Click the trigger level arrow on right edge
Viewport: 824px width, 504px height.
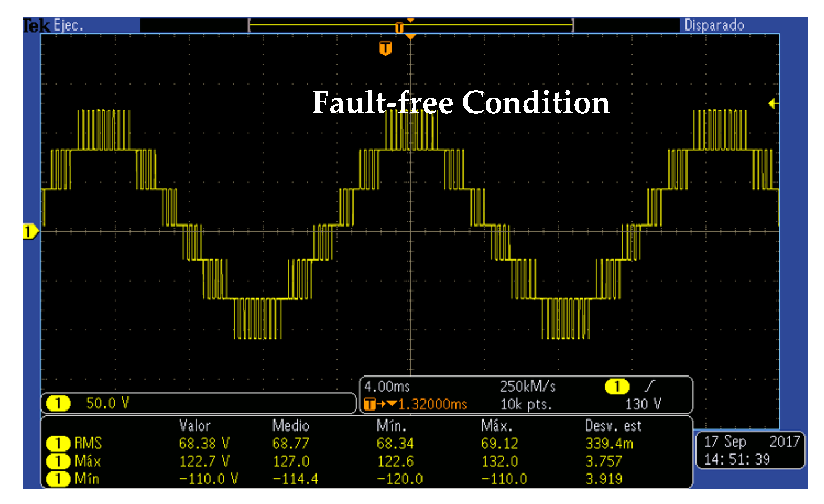773,103
